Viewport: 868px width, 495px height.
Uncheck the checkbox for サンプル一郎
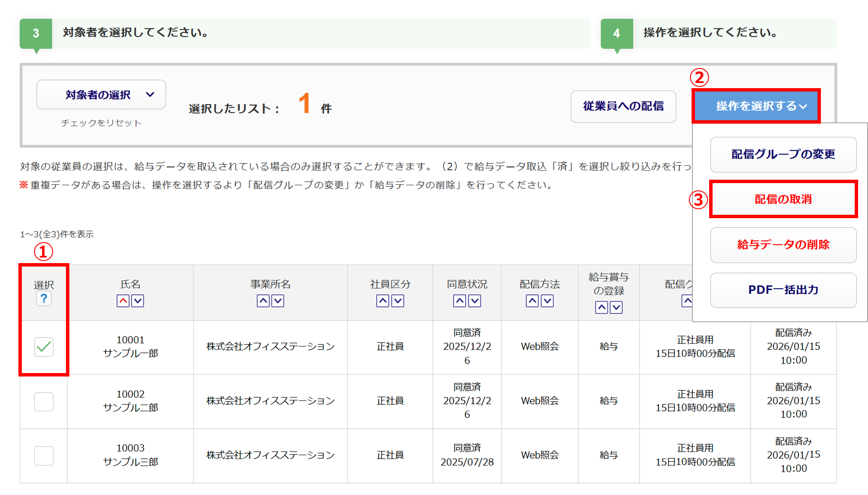point(44,347)
